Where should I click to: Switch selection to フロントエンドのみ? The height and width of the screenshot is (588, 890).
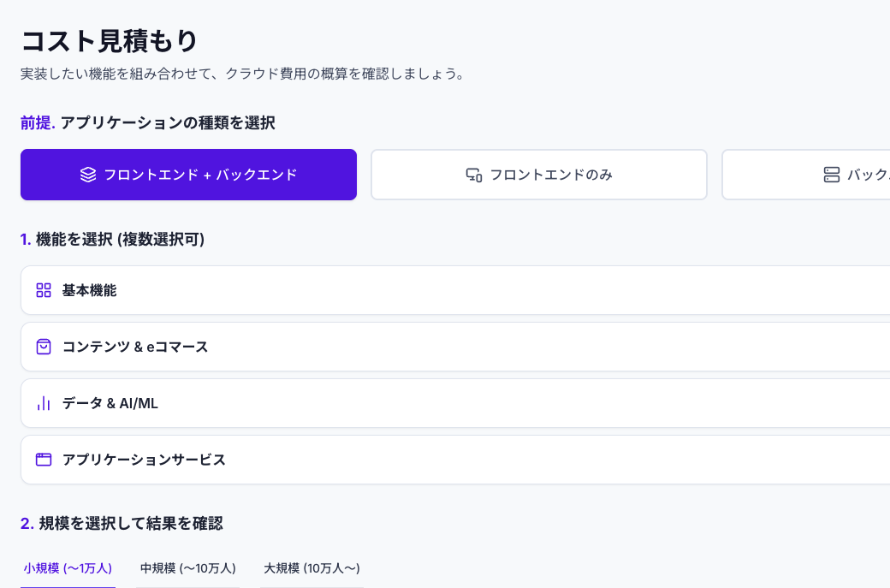538,174
